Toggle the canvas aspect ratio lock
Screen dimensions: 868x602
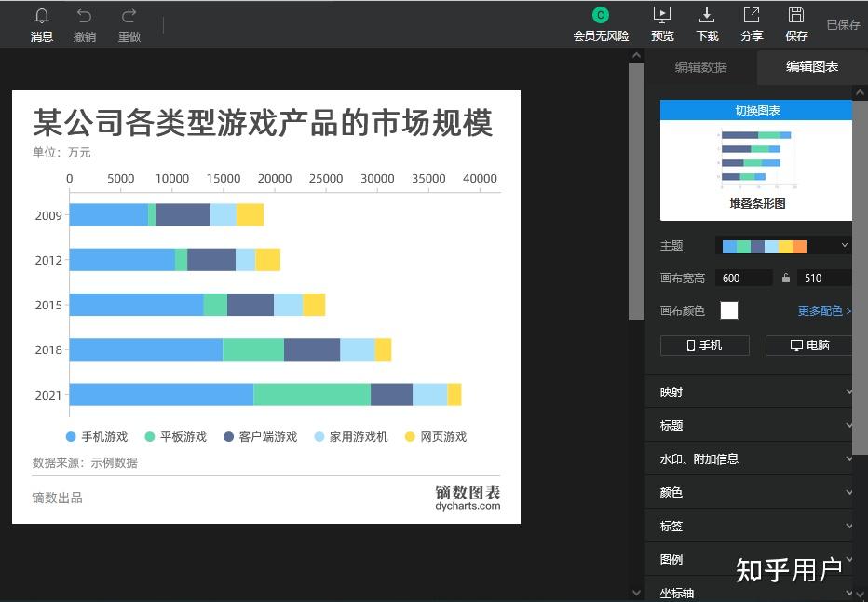coord(787,278)
